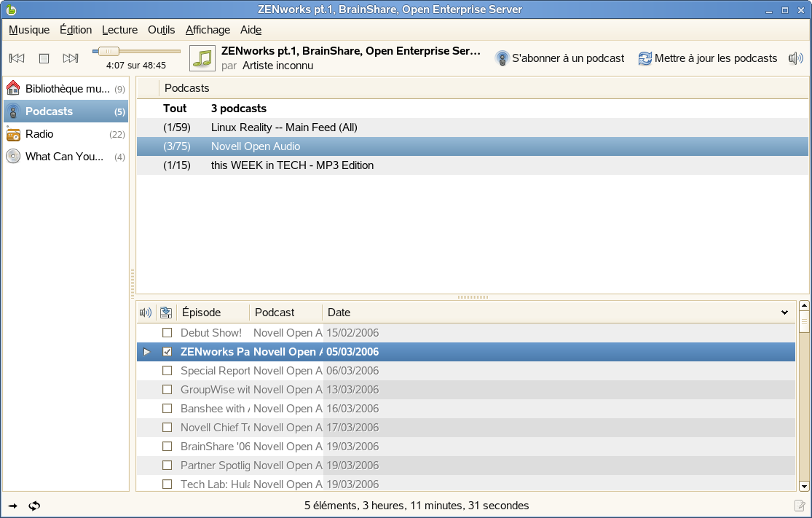Click scrollbar up arrow in episode list

[804, 305]
